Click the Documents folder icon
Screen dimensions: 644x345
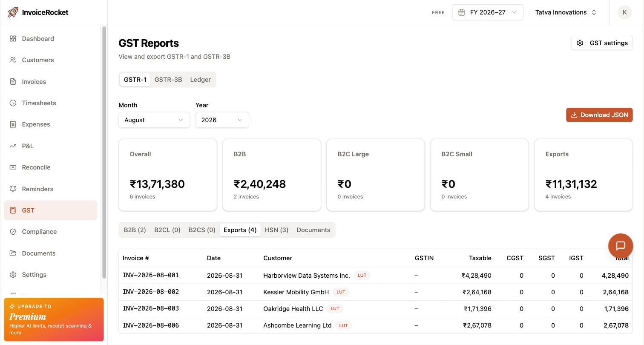(x=13, y=253)
